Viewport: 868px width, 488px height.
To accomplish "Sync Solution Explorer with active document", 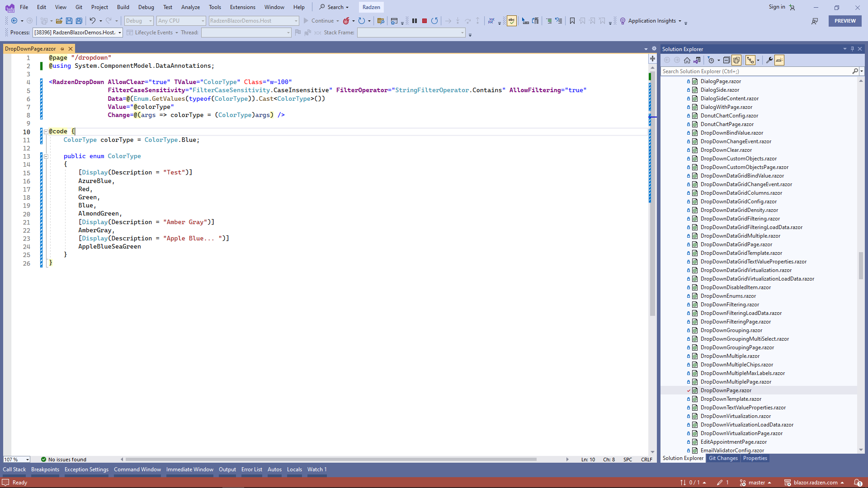I will (x=698, y=60).
